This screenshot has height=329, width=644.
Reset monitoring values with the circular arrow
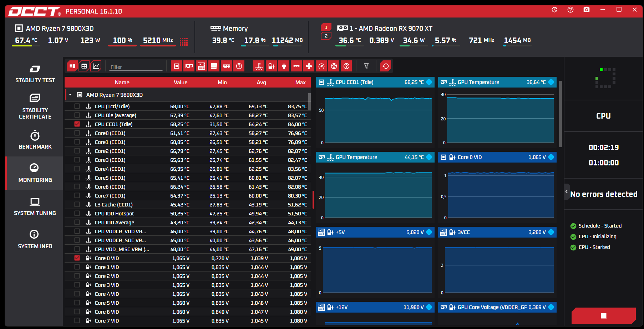(x=386, y=66)
